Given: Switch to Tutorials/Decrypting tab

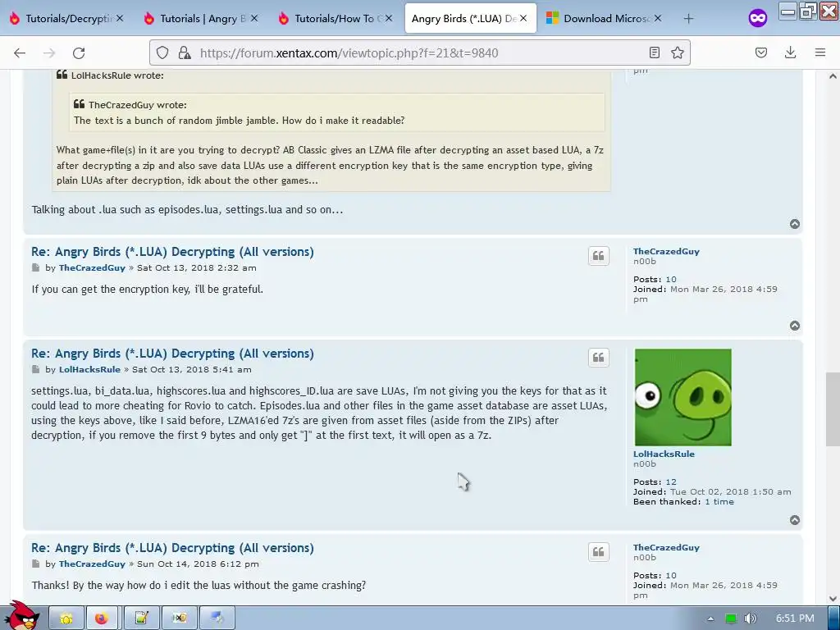Looking at the screenshot, I should tap(67, 18).
